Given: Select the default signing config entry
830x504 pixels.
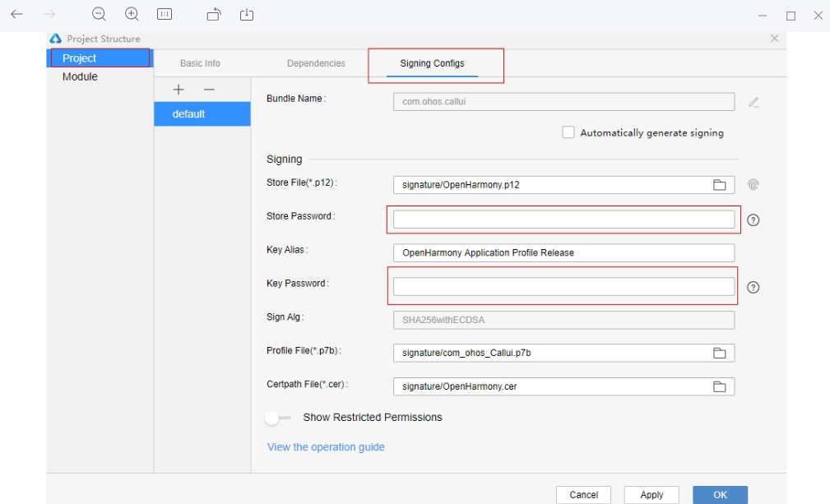Looking at the screenshot, I should (x=202, y=114).
